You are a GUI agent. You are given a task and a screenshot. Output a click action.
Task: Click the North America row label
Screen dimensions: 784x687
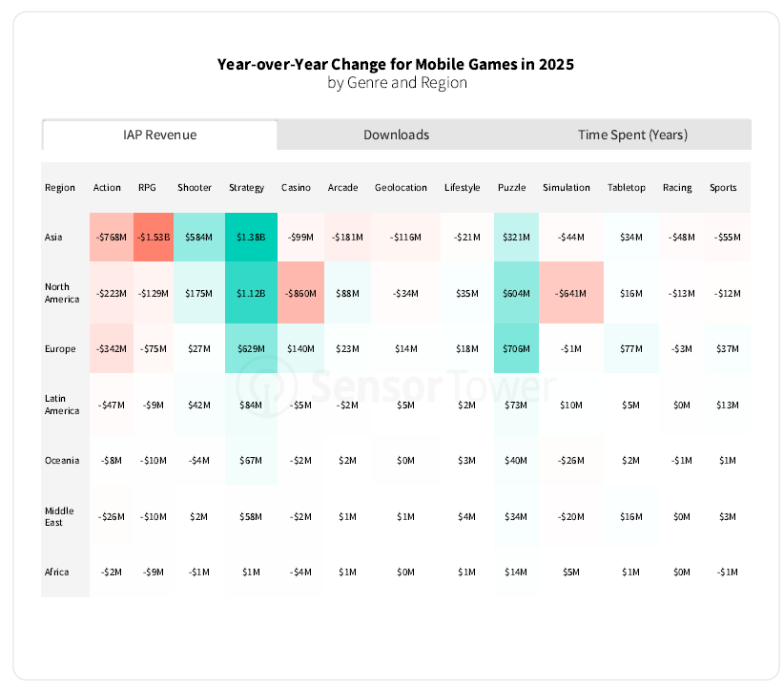(60, 292)
